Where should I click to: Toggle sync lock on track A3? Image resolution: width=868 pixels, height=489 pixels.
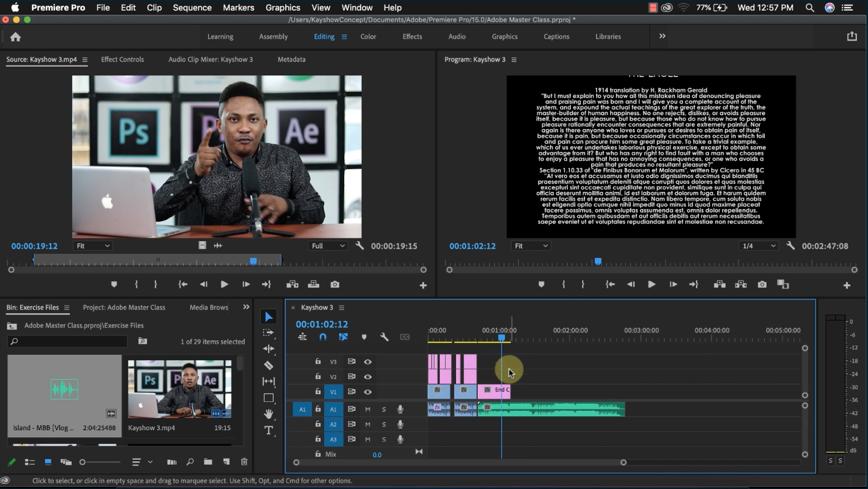pyautogui.click(x=351, y=439)
